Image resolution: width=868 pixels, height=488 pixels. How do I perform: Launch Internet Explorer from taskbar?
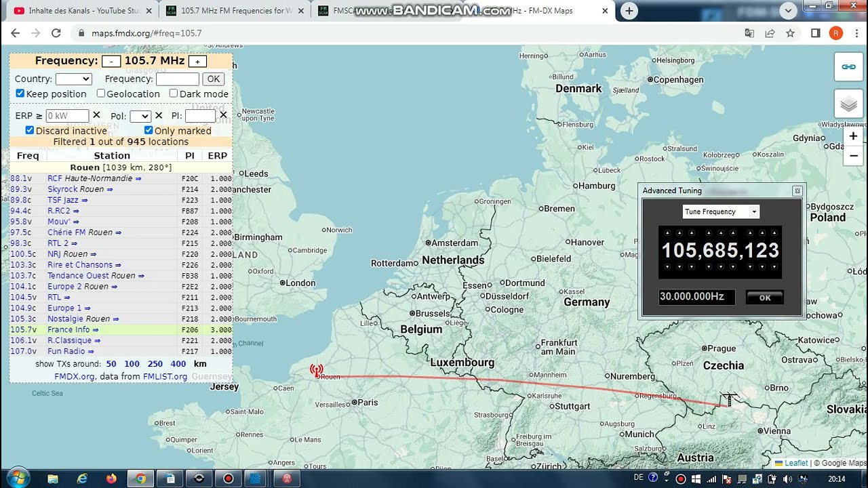[82, 479]
